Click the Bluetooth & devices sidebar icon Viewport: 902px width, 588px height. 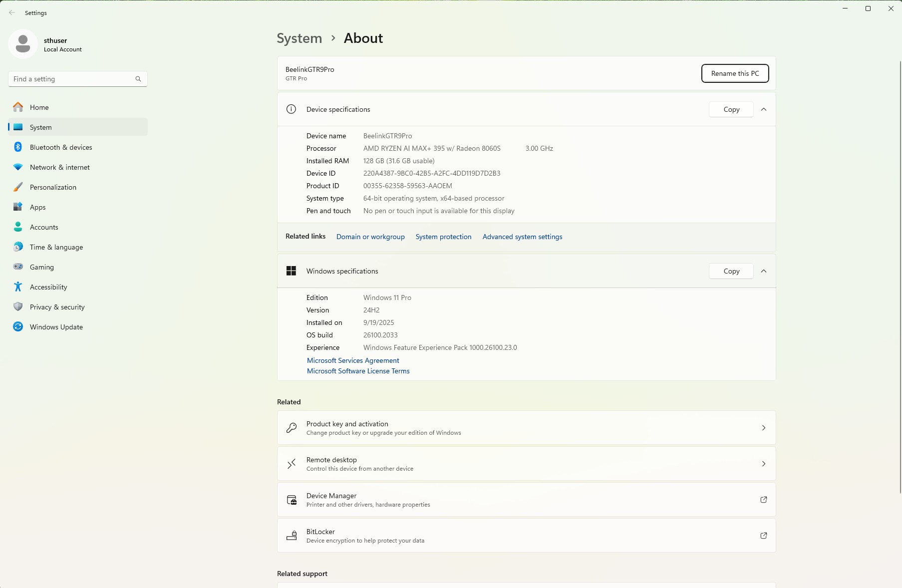[x=18, y=147]
